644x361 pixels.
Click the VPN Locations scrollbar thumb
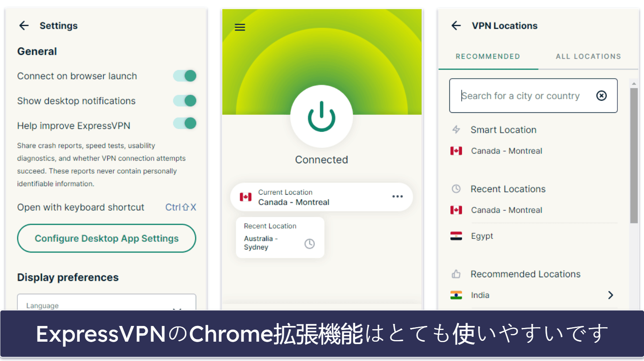coord(634,155)
